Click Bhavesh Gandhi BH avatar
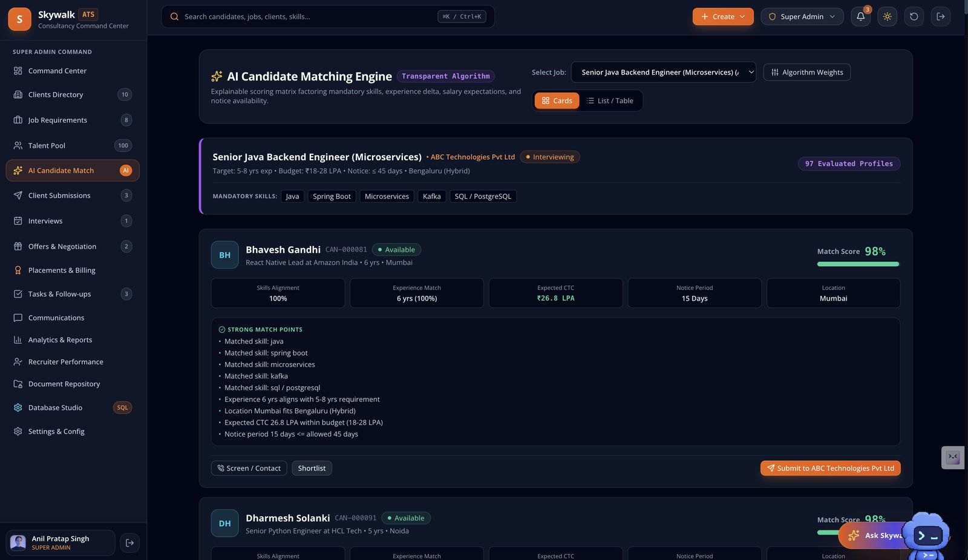The width and height of the screenshot is (968, 560). pos(224,255)
